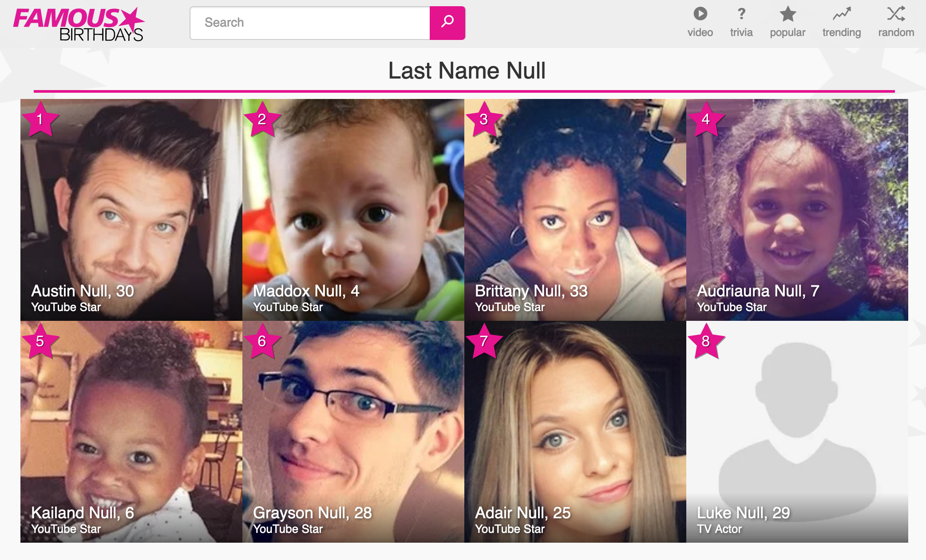
Task: Open Audriauna Null's profile photo
Action: 797,209
